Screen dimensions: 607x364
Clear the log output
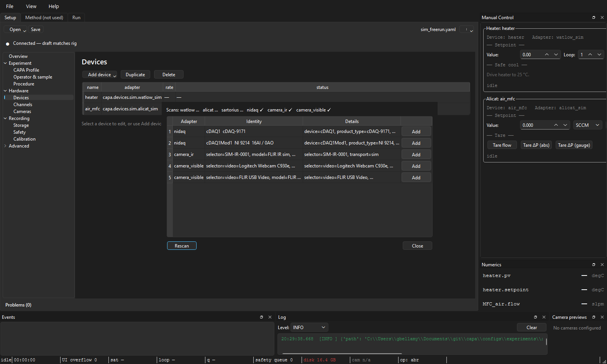click(532, 328)
